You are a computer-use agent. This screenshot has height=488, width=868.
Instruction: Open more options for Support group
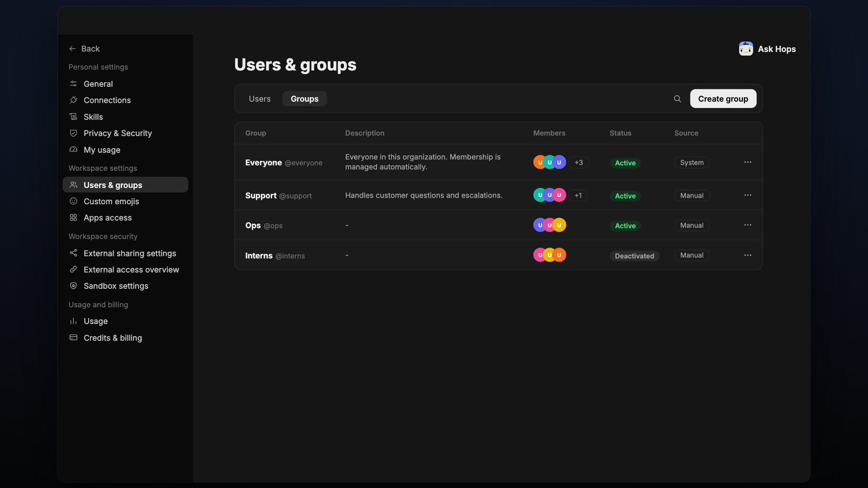pos(748,195)
